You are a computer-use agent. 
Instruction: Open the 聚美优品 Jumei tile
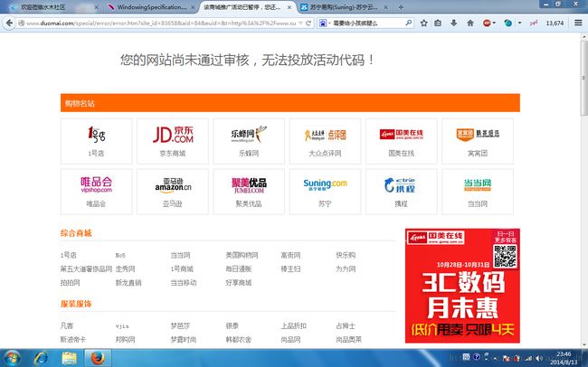[249, 192]
